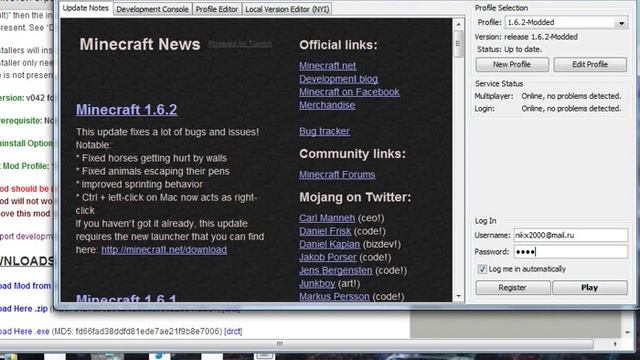Switch to the Update Notes tab
640x360 pixels.
coord(86,8)
